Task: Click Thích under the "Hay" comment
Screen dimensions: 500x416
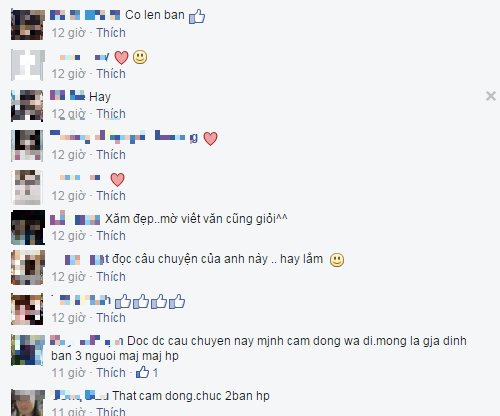Action: tap(111, 114)
